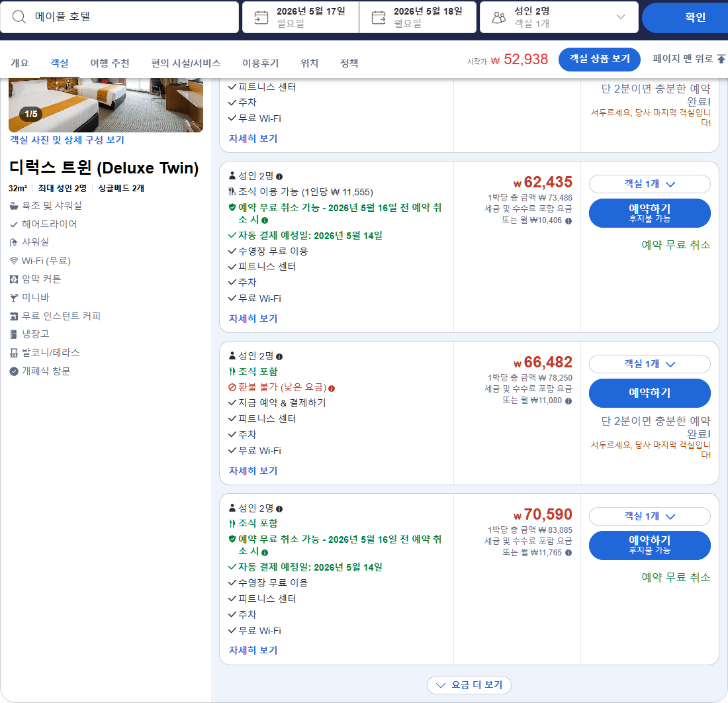Click info icon next to 성인 2명 in ₩70,590 offer
728x703 pixels.
pyautogui.click(x=279, y=509)
